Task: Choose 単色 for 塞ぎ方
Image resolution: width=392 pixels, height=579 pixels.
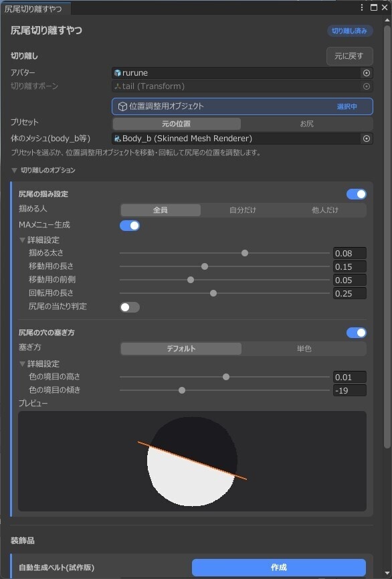Action: (x=304, y=349)
